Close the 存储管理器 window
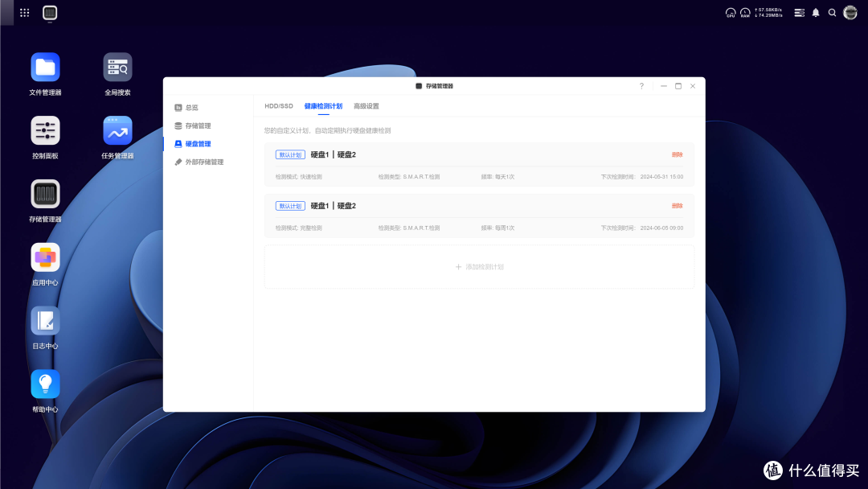868x489 pixels. 693,86
